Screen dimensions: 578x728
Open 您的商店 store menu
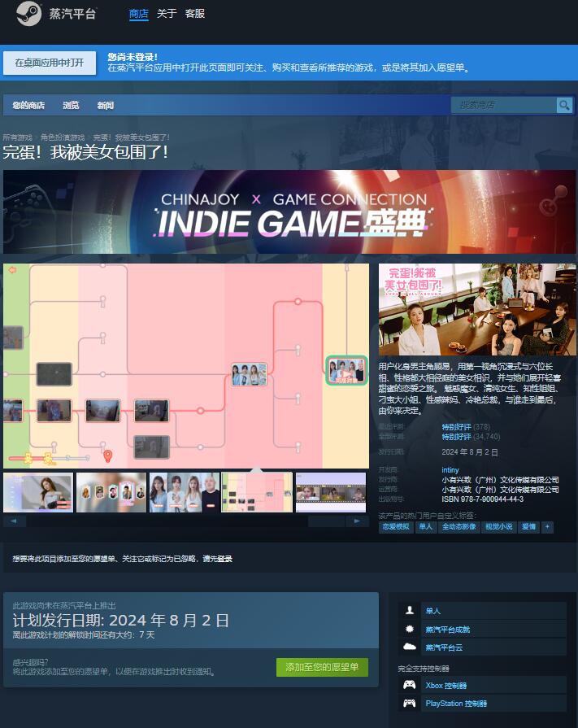tap(28, 106)
